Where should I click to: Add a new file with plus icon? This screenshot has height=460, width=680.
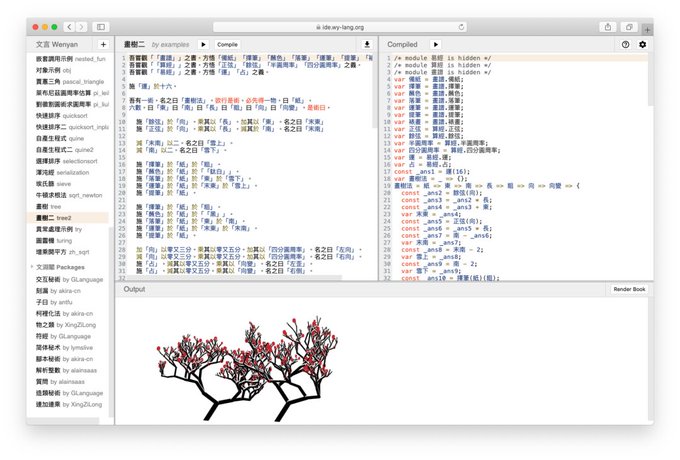click(x=103, y=44)
